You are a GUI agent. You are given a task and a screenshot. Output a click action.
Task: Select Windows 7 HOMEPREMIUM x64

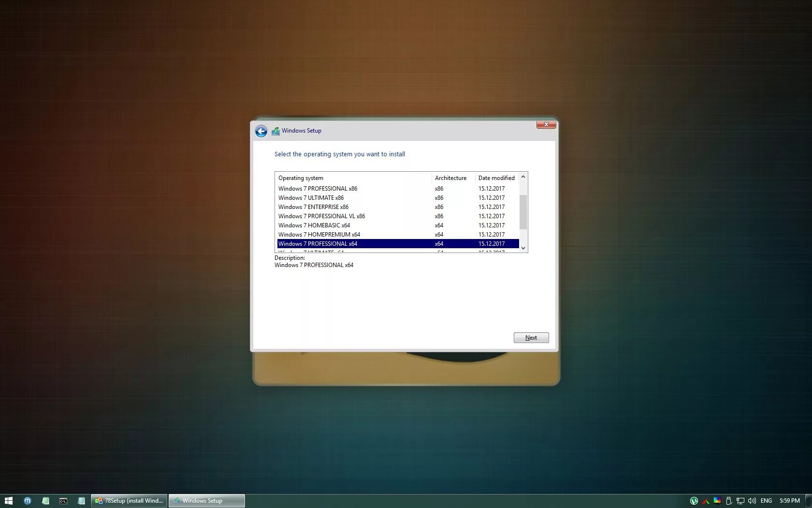point(398,235)
